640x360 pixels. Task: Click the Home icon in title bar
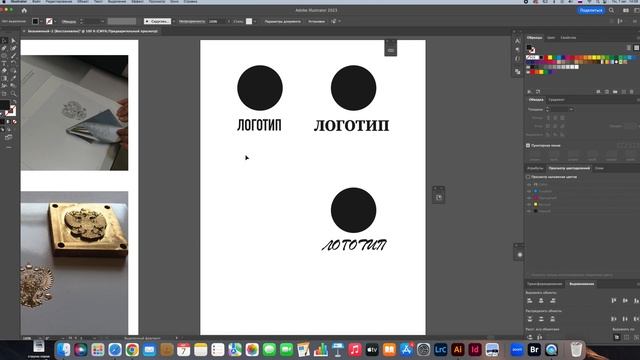pyautogui.click(x=24, y=11)
